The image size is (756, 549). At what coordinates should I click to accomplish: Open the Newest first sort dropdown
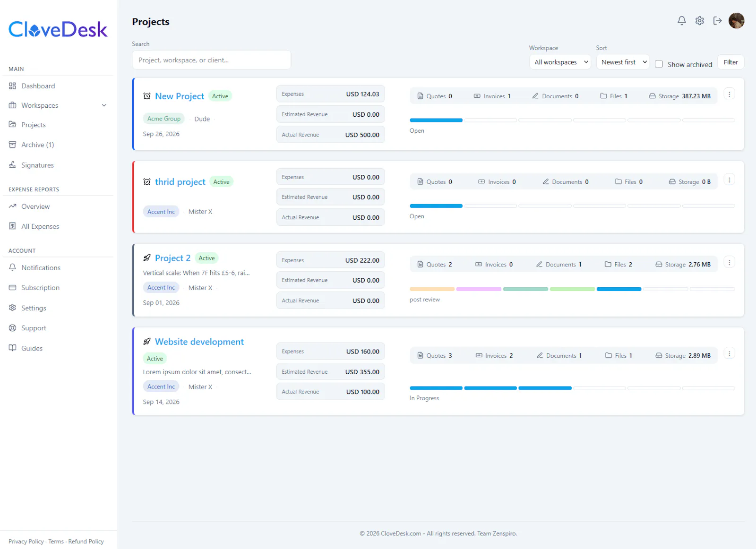pos(623,62)
